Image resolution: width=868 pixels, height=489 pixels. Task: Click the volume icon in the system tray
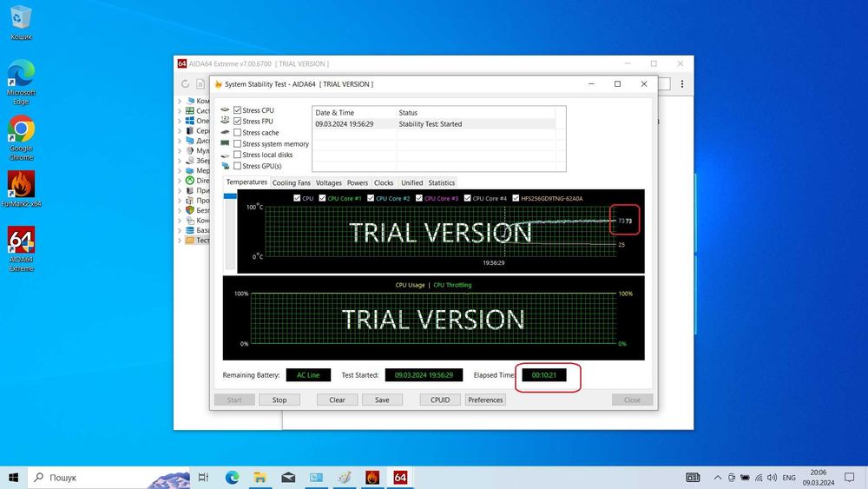point(773,478)
